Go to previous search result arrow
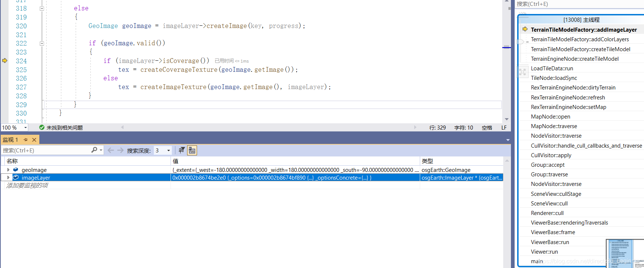The height and width of the screenshot is (268, 644). coord(111,150)
